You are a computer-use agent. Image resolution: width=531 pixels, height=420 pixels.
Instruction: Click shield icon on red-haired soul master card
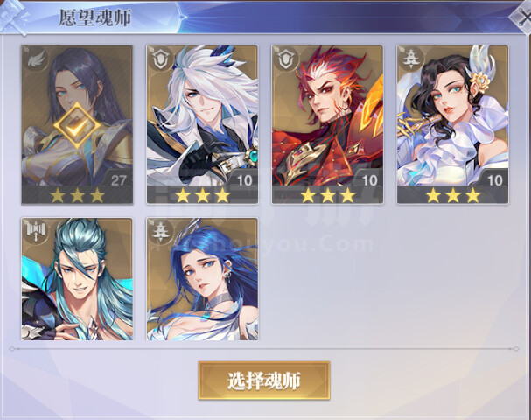tap(285, 60)
